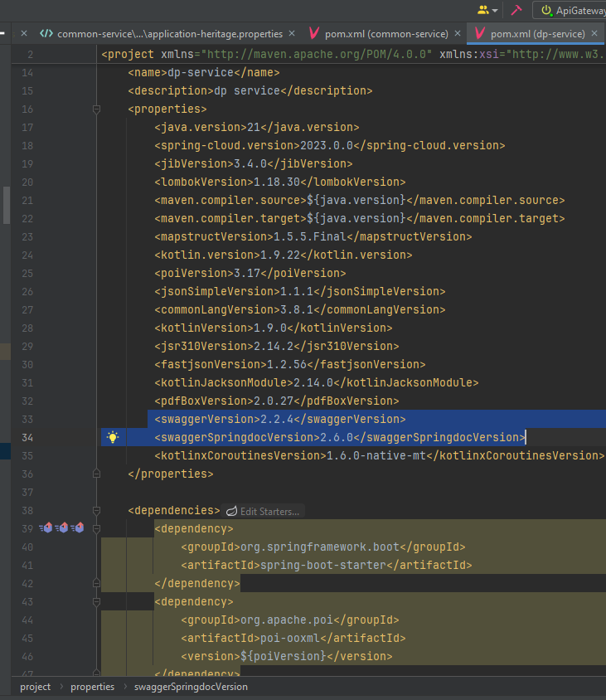This screenshot has width=606, height=700.
Task: Click the swaggerSpringdocVersion breadcrumb in the bottom bar
Action: pos(191,687)
